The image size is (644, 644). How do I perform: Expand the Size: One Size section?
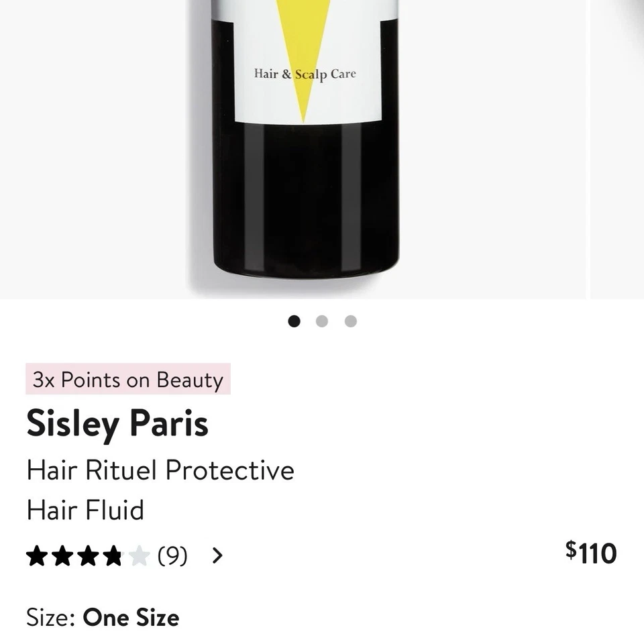[x=102, y=617]
